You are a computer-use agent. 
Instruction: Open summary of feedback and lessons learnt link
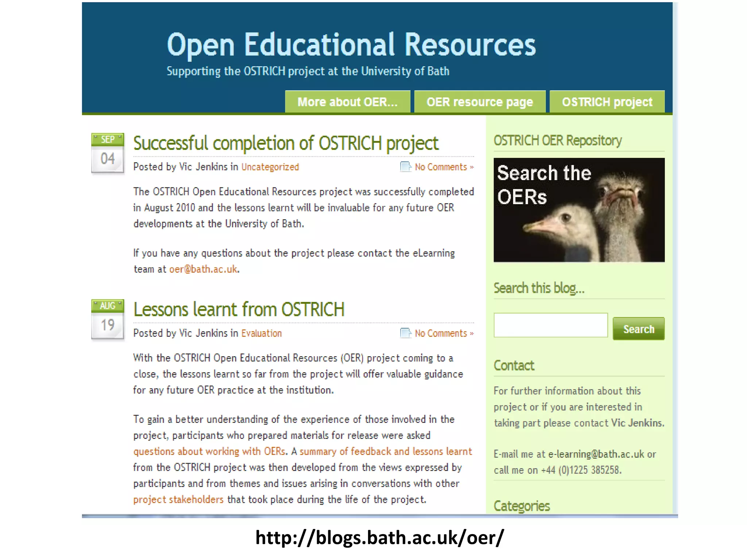pos(386,451)
